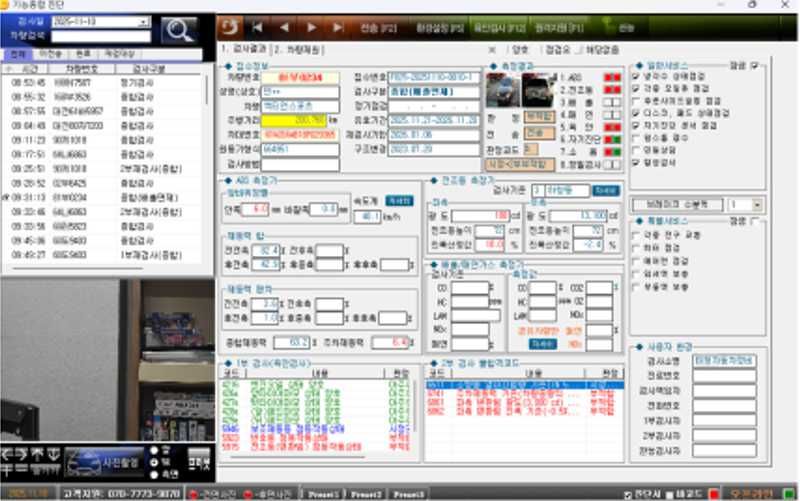Go to previous record arrow
The height and width of the screenshot is (501, 800).
[284, 27]
